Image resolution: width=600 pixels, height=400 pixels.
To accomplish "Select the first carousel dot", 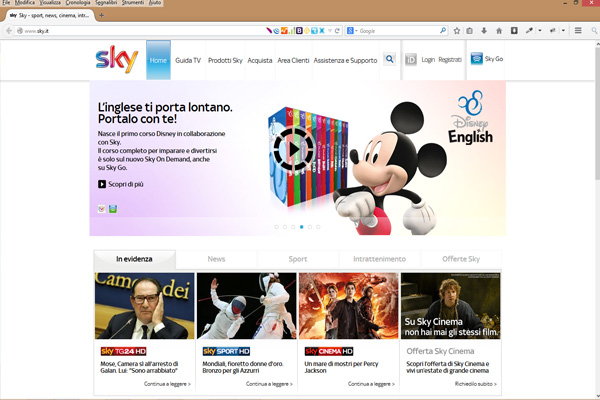I will (x=276, y=227).
